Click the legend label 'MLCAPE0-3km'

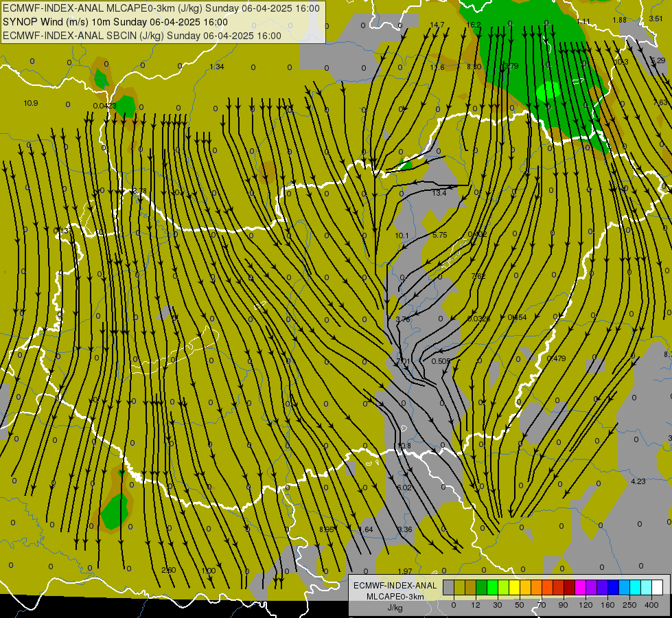coord(395,597)
